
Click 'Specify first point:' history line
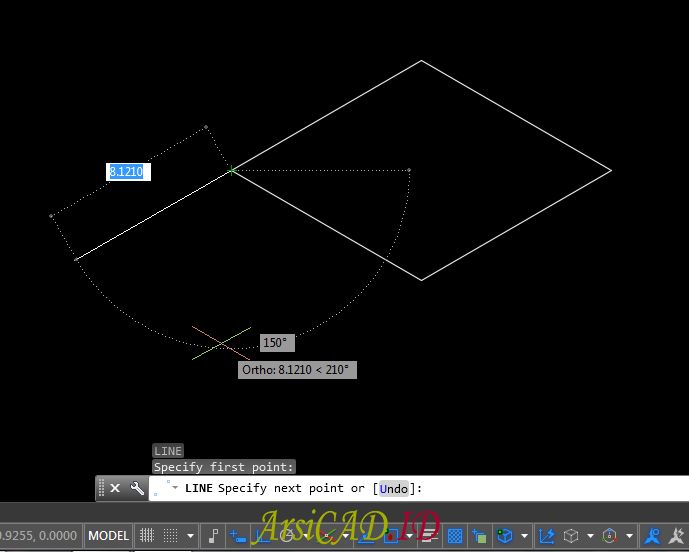(224, 467)
